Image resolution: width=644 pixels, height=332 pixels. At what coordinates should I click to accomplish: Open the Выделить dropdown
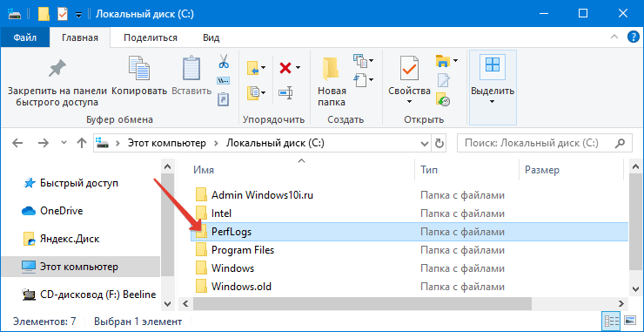point(493,102)
